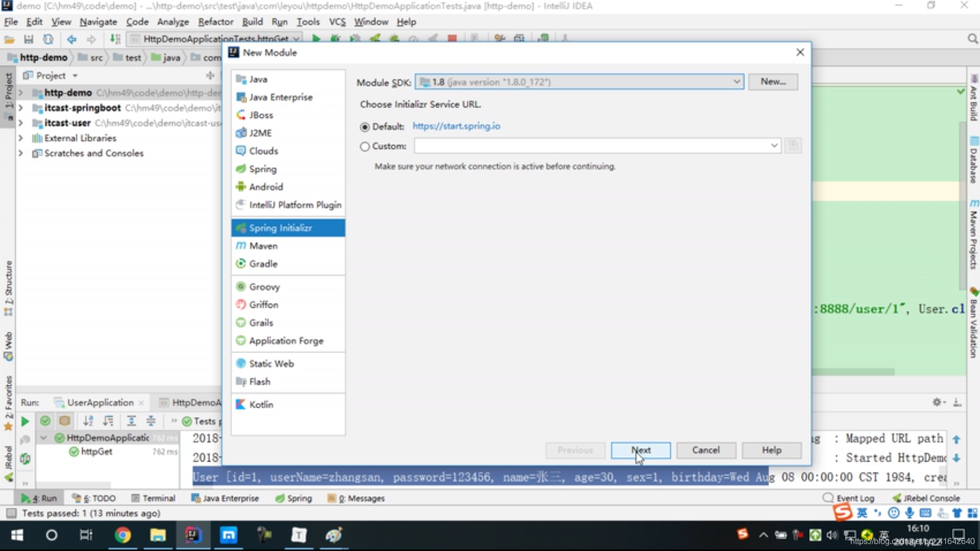This screenshot has width=980, height=551.
Task: Select the Custom Initializr Service URL radio
Action: pos(365,146)
